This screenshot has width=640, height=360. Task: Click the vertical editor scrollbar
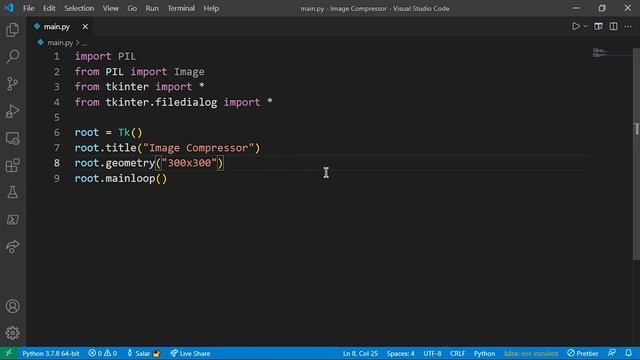point(636,153)
